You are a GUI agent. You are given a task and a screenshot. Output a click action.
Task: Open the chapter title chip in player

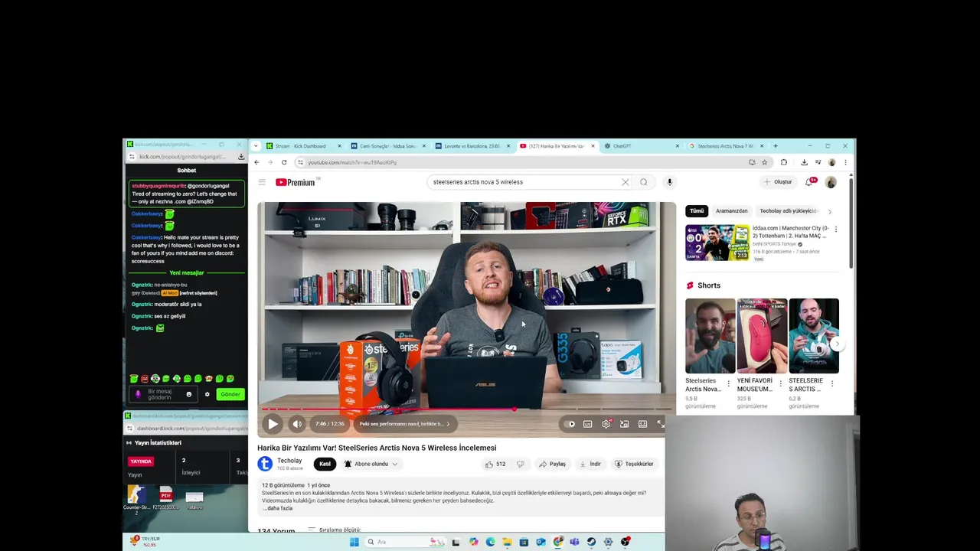click(405, 424)
